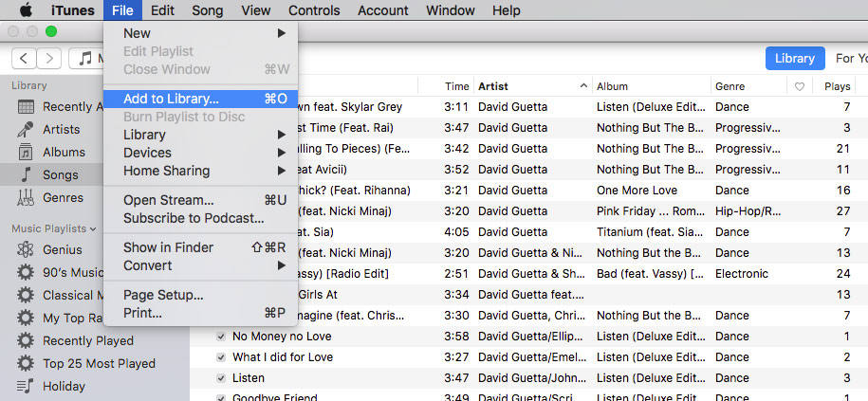Open the Holiday playlist

click(x=64, y=386)
